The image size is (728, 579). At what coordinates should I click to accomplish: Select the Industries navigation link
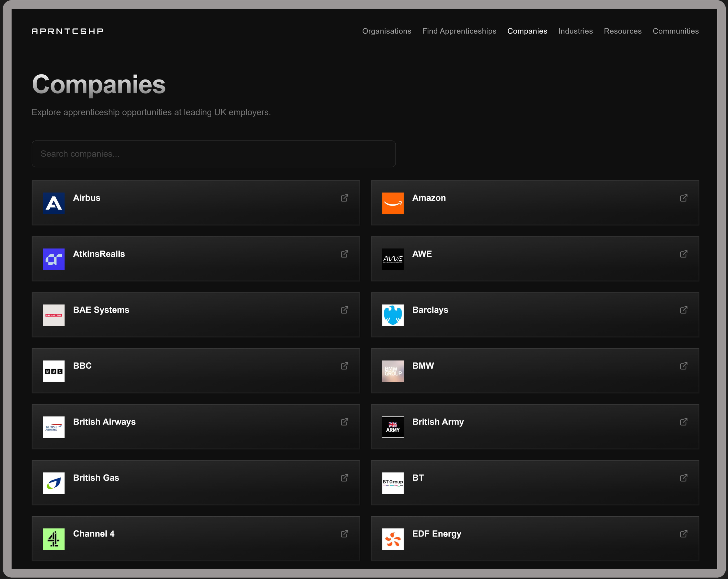[575, 31]
